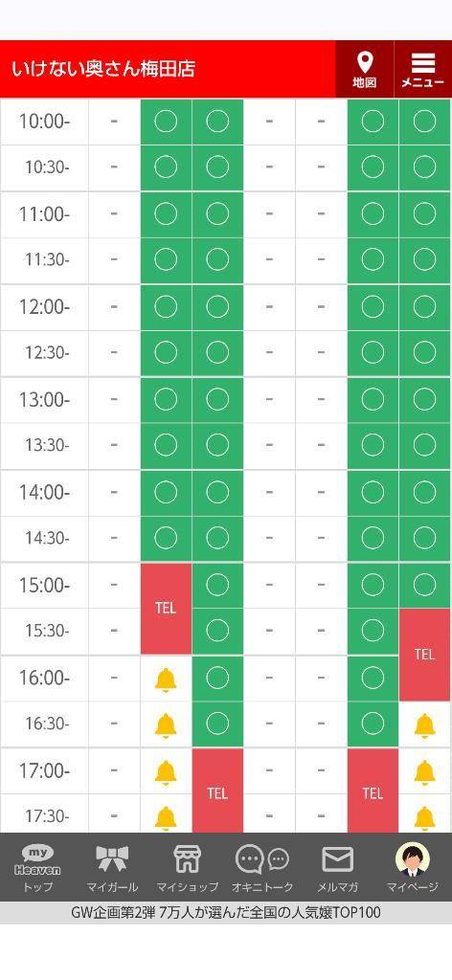Tap the first bell in the 16:00 row

coord(166,679)
